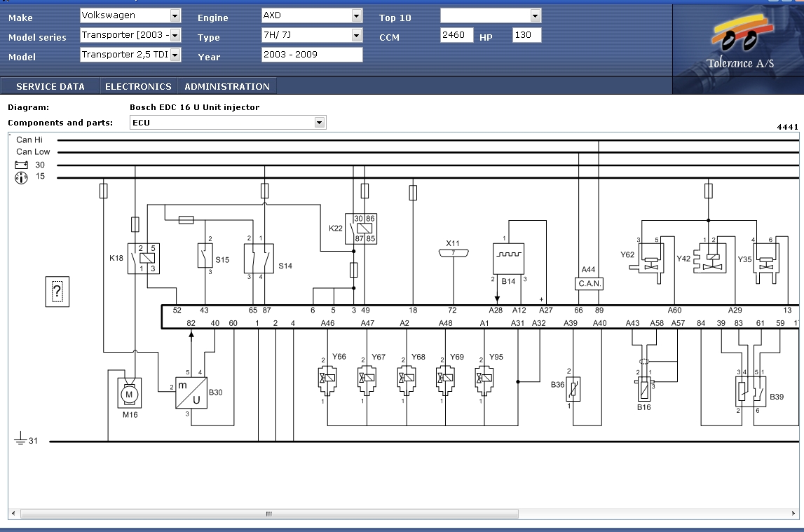The width and height of the screenshot is (804, 532).
Task: Open the Make dropdown showing Volkswagen
Action: tap(175, 15)
